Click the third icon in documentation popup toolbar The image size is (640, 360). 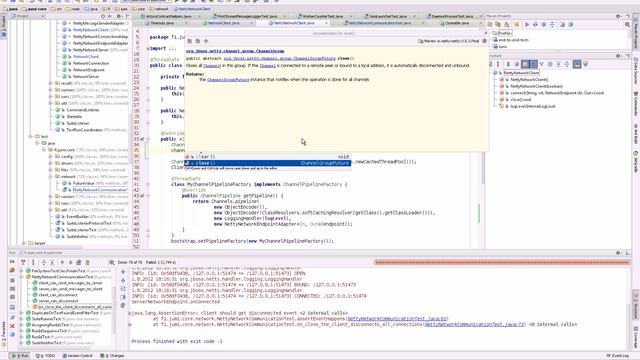tap(206, 41)
